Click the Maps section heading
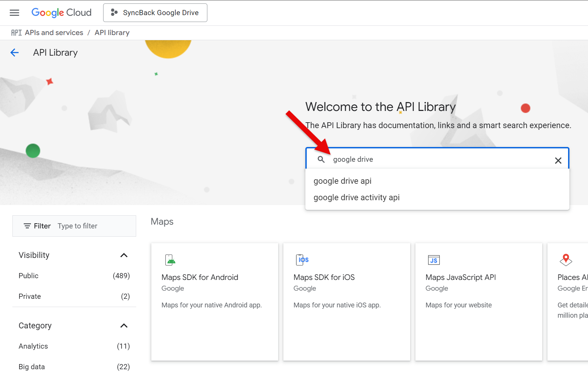The height and width of the screenshot is (373, 588). (162, 222)
